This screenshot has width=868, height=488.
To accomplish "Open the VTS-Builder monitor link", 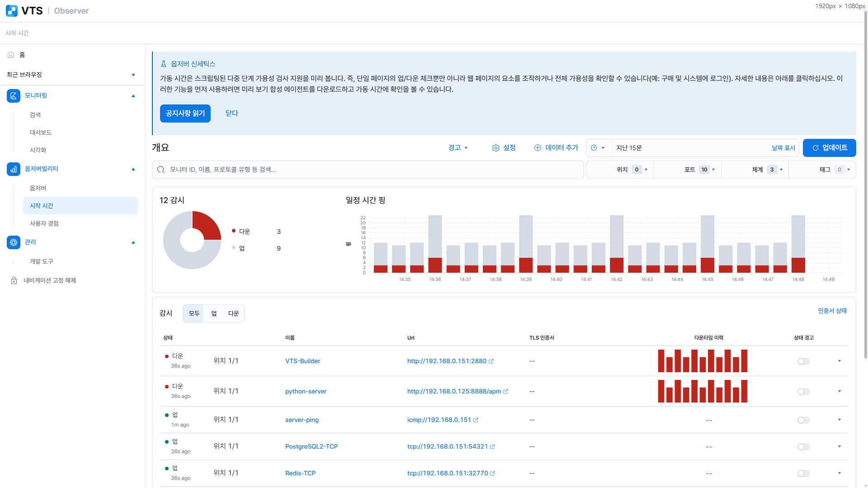I will pos(302,361).
